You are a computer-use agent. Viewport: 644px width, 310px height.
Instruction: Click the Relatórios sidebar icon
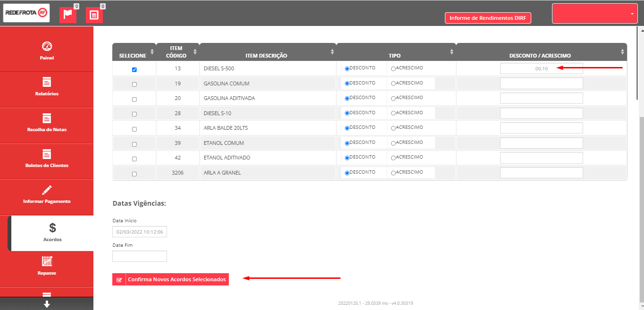[x=47, y=82]
